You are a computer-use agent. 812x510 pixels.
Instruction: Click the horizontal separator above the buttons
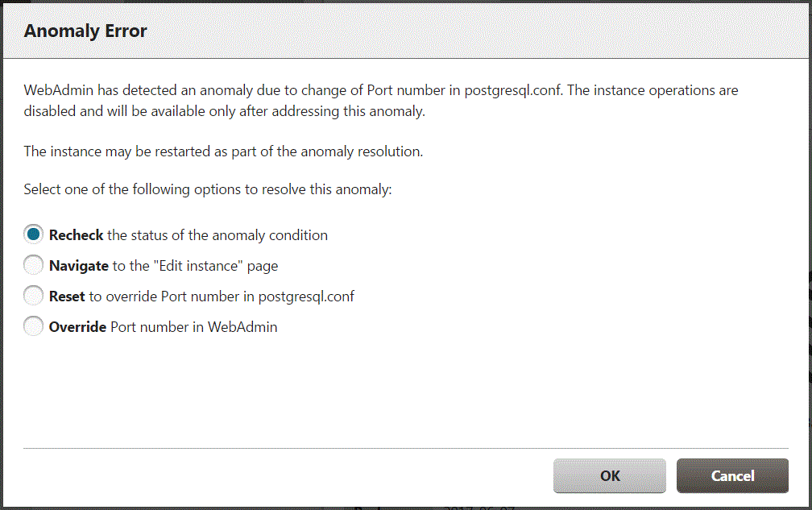click(406, 447)
